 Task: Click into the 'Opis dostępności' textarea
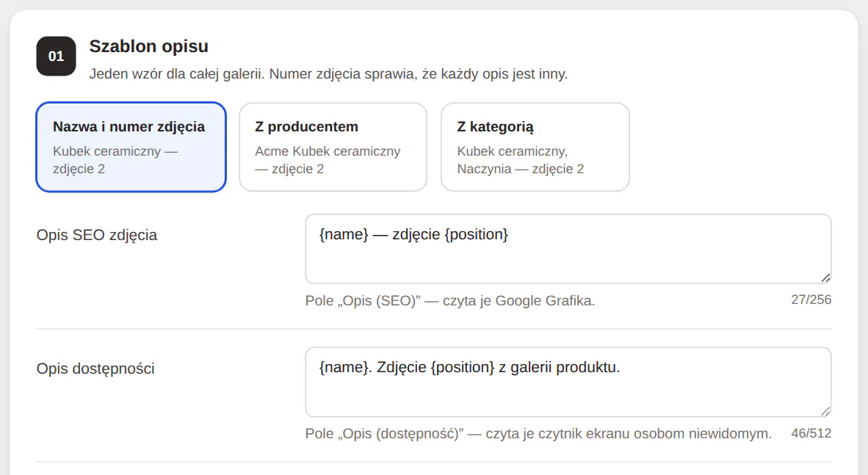pos(568,382)
